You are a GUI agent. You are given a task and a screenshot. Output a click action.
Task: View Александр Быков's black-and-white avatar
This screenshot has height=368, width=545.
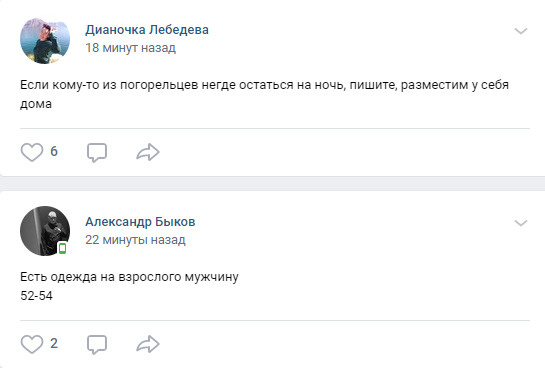(45, 231)
